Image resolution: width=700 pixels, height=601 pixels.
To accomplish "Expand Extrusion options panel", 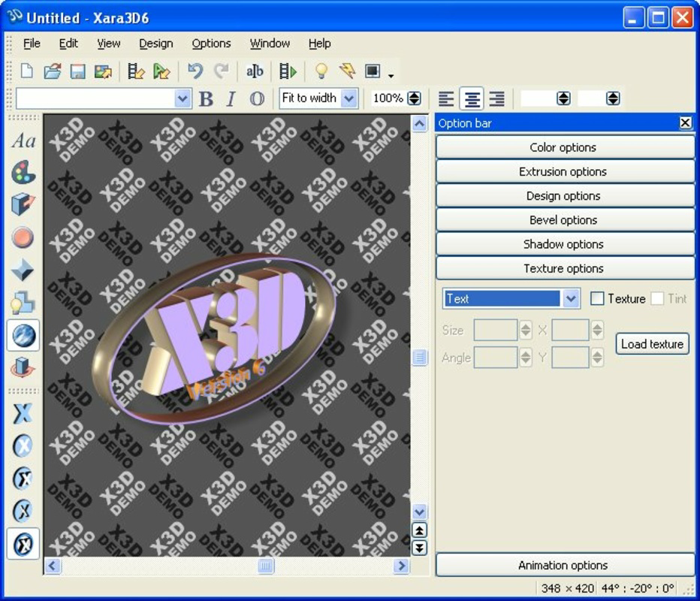I will coord(565,171).
